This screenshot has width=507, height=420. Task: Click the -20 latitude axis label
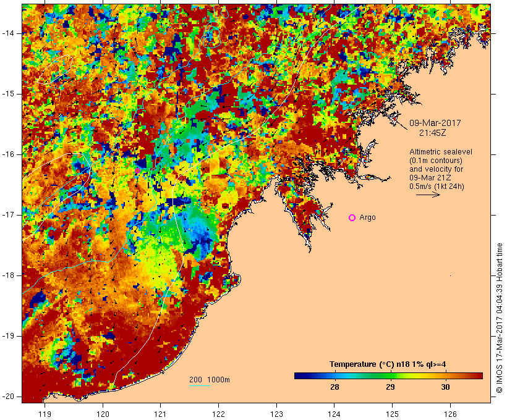pos(8,397)
